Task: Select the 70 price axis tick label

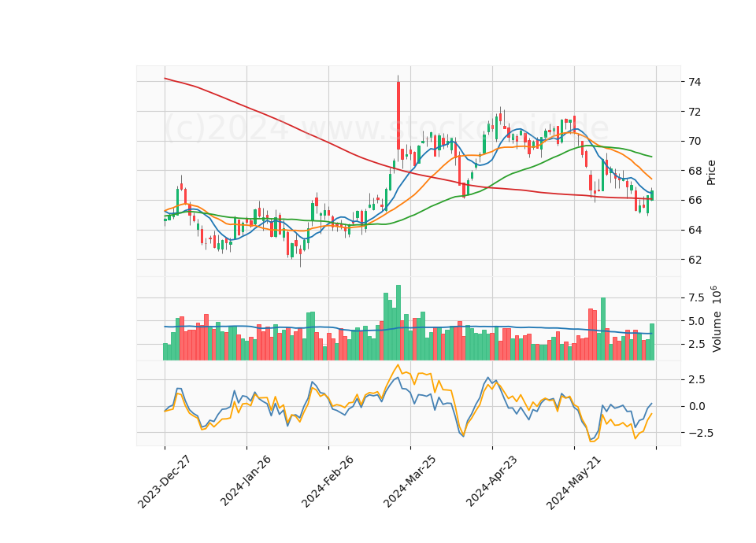Action: 695,141
